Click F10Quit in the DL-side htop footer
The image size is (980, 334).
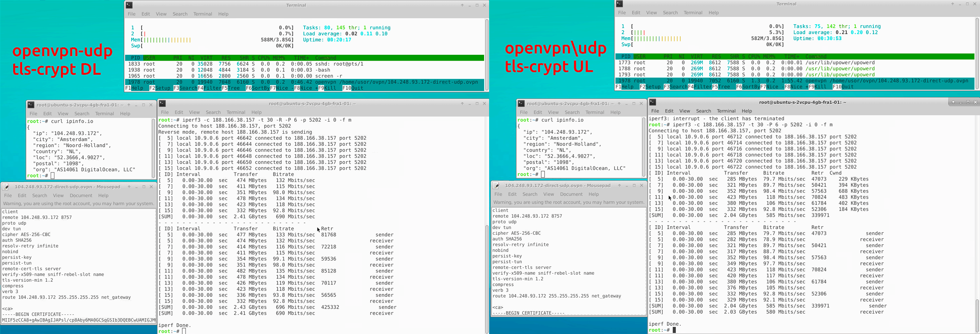coord(353,88)
